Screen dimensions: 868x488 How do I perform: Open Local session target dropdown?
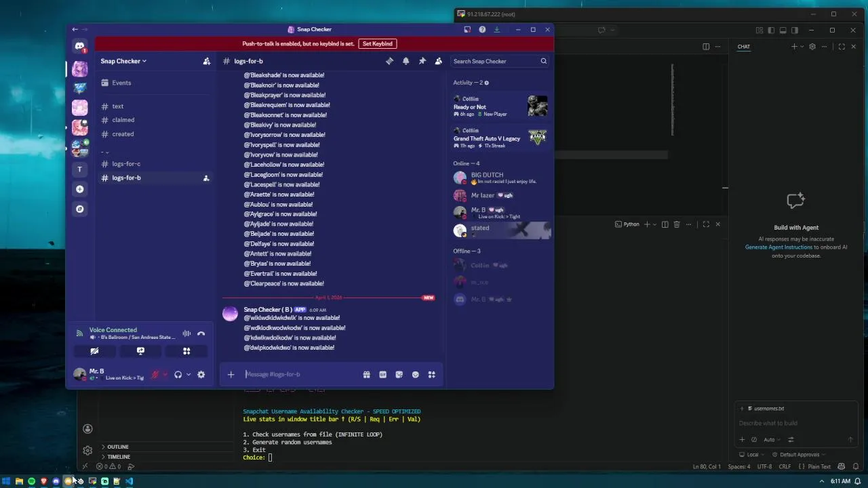tap(751, 455)
